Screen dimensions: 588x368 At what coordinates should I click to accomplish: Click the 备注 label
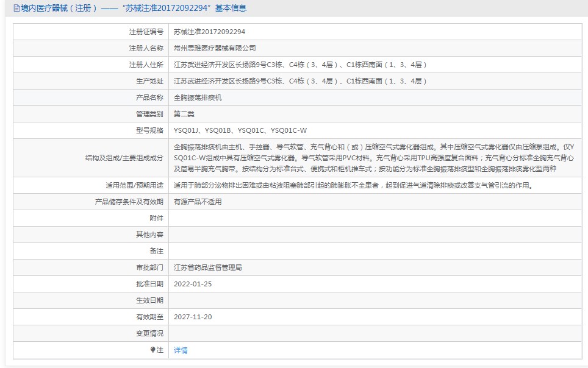(x=156, y=251)
